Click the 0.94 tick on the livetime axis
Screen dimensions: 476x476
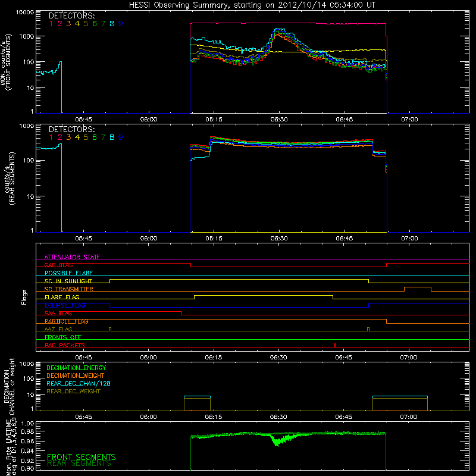click(27, 451)
